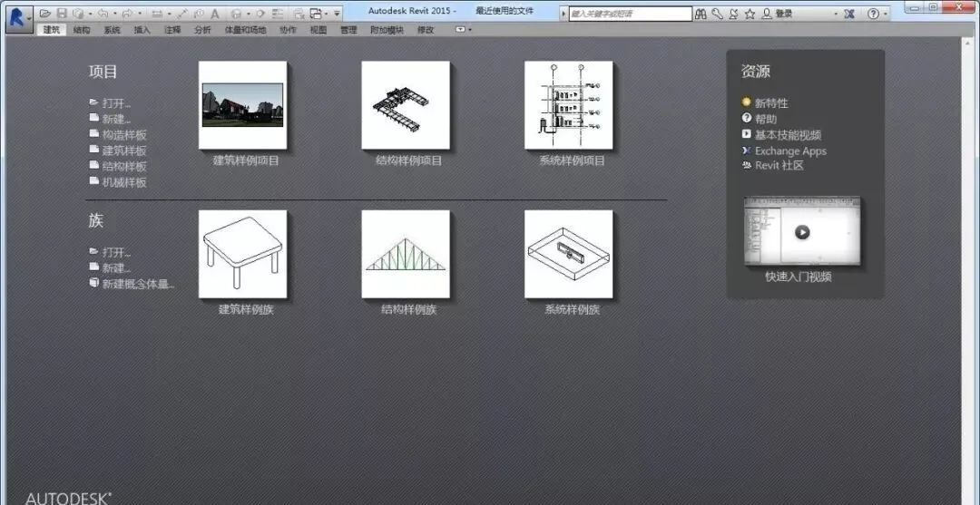
Task: Open the Switch Windows dropdown arrow
Action: (x=327, y=14)
